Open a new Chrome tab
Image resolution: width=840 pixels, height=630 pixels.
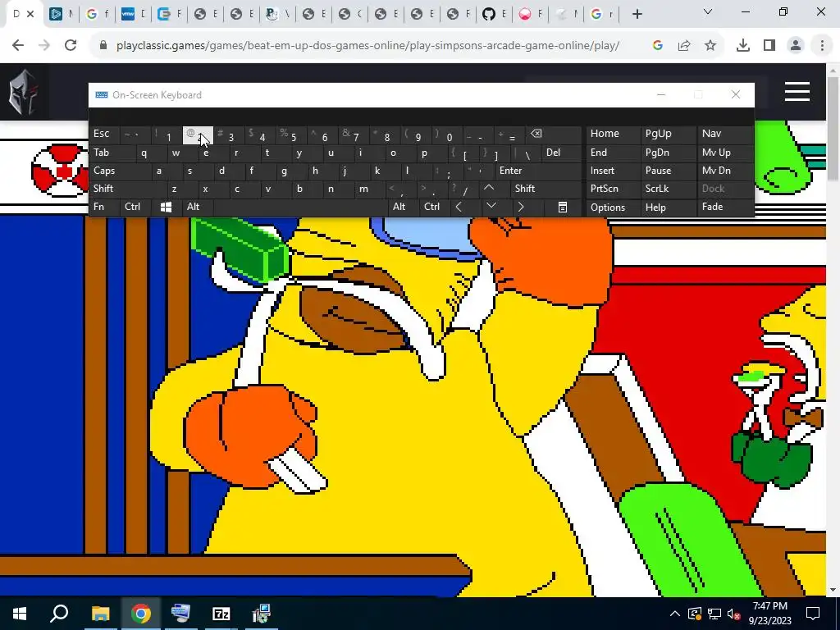(x=637, y=14)
